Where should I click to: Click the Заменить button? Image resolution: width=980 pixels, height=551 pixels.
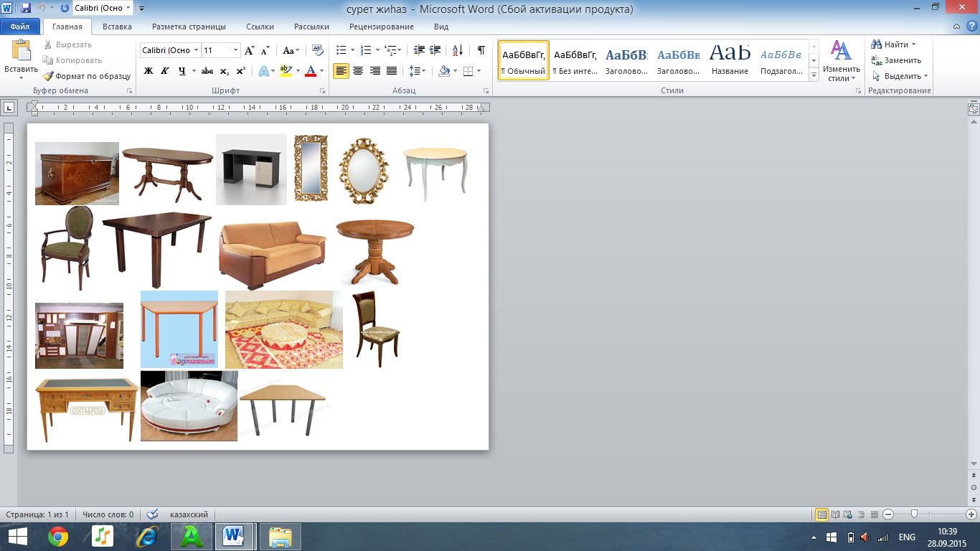point(897,60)
